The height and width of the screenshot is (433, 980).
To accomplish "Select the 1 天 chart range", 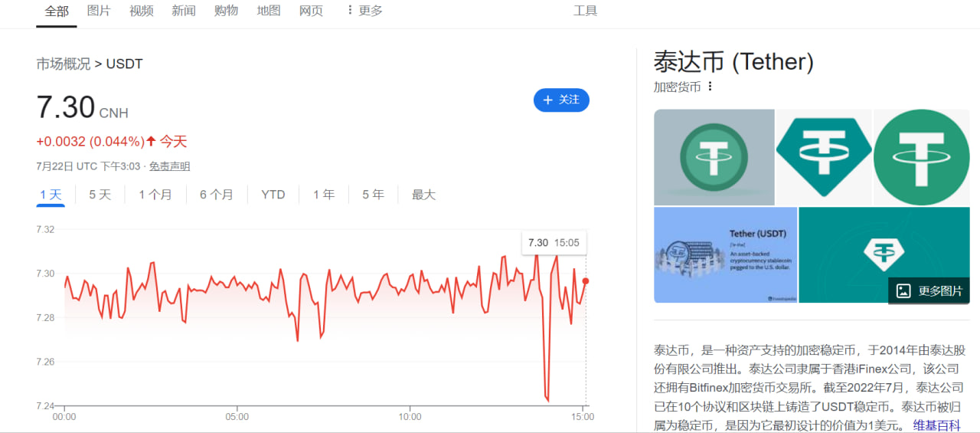I will (51, 195).
